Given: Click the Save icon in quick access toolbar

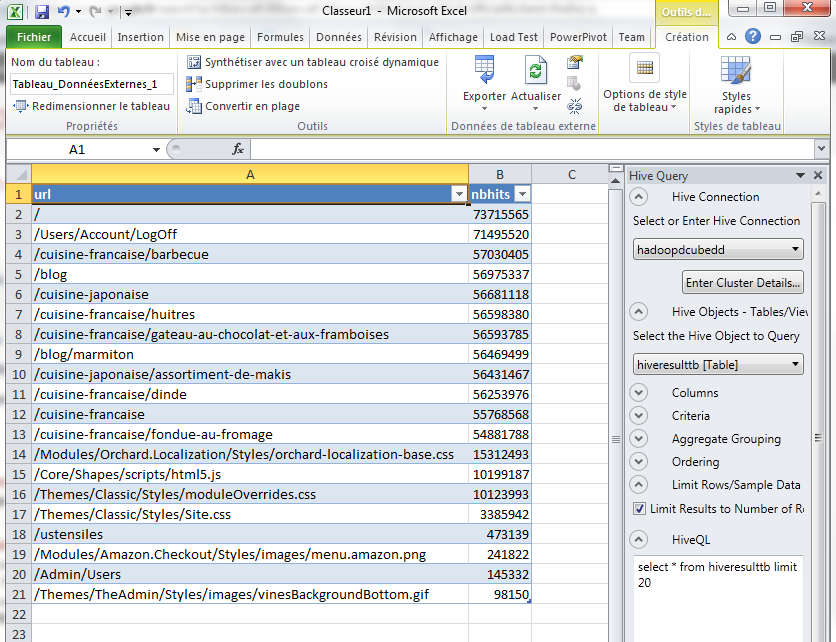Looking at the screenshot, I should pos(42,11).
